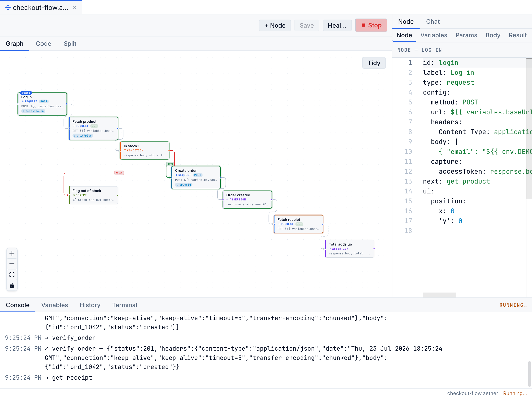Click the false edge label
This screenshot has height=398, width=532.
tap(119, 173)
